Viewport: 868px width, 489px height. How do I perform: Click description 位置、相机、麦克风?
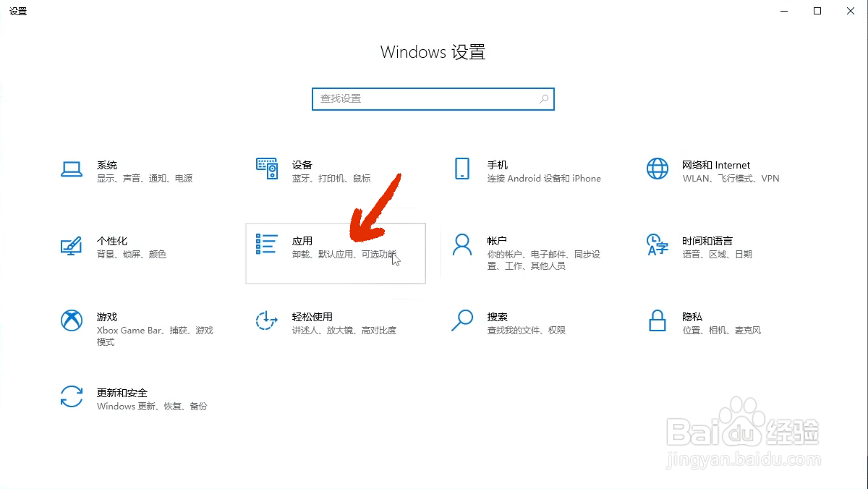721,331
